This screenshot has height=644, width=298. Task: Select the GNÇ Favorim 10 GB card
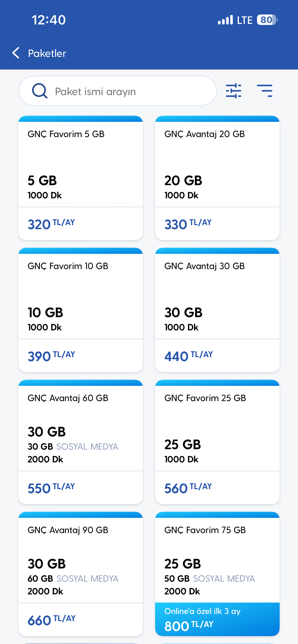coord(80,310)
